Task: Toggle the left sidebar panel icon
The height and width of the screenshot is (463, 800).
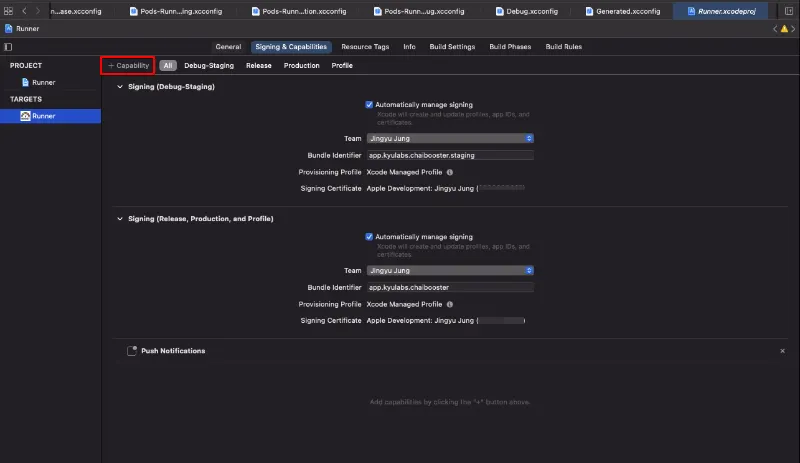Action: coord(9,47)
